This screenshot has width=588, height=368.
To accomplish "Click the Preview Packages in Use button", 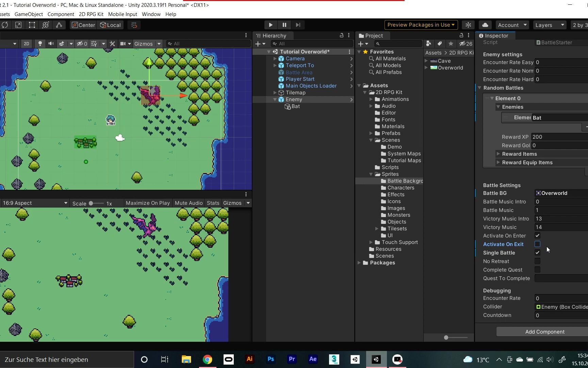I will [x=421, y=25].
